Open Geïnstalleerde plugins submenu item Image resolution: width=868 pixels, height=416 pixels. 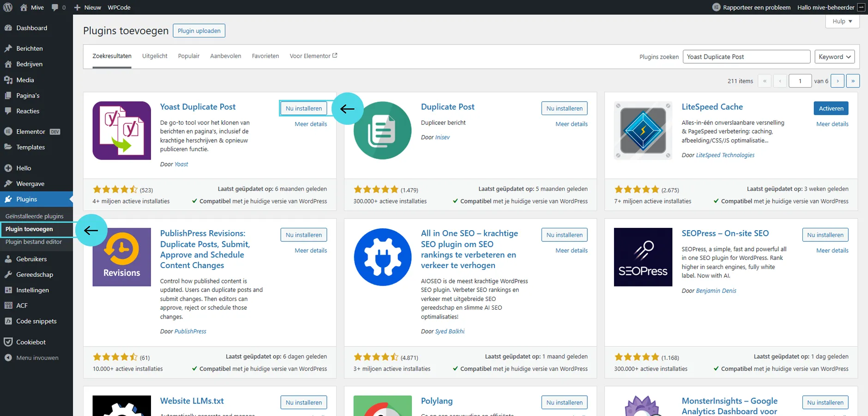pyautogui.click(x=34, y=216)
